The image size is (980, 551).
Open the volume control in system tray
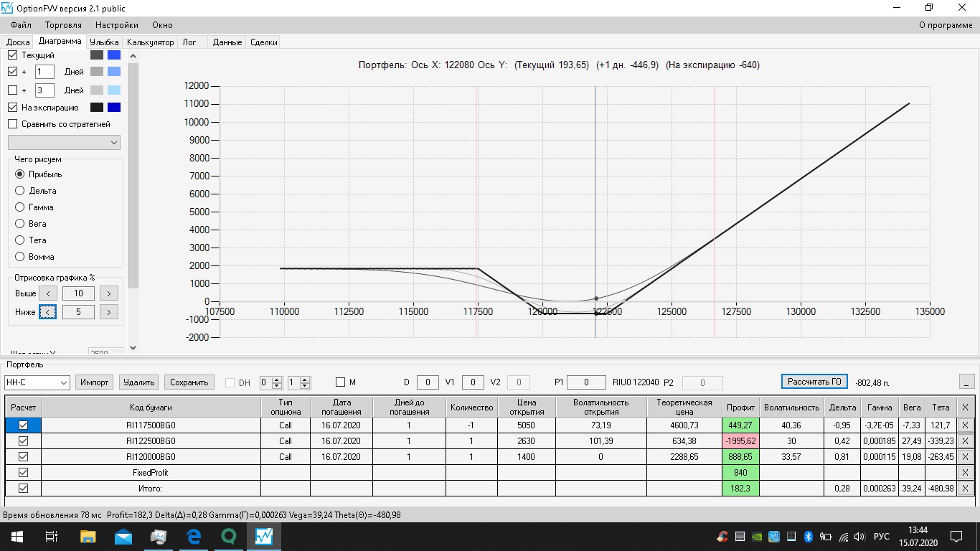point(861,537)
